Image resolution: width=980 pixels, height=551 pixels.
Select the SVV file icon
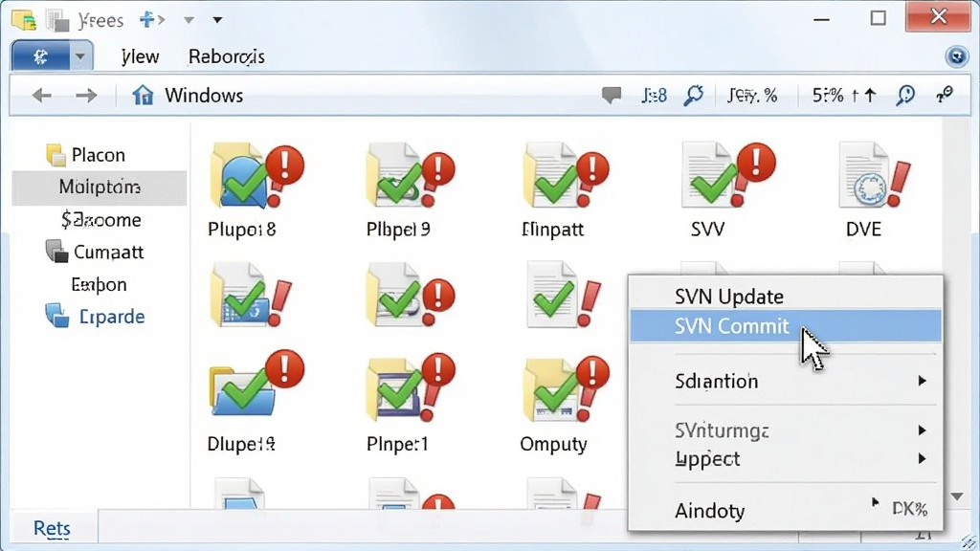pos(728,176)
